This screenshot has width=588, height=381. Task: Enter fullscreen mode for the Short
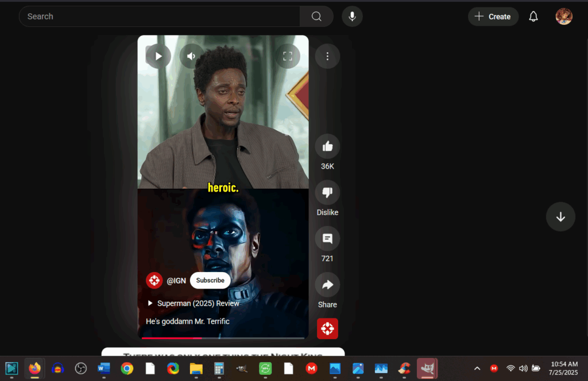[288, 56]
